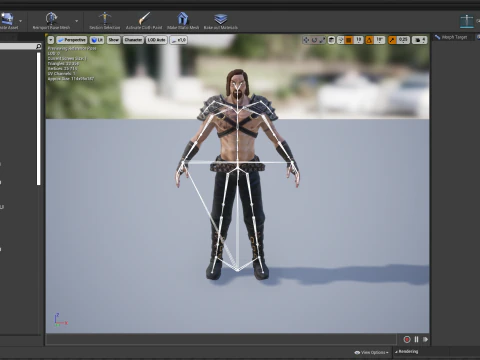Switch to the Skeleton mode icon at top right
The width and height of the screenshot is (480, 360).
click(x=467, y=21)
